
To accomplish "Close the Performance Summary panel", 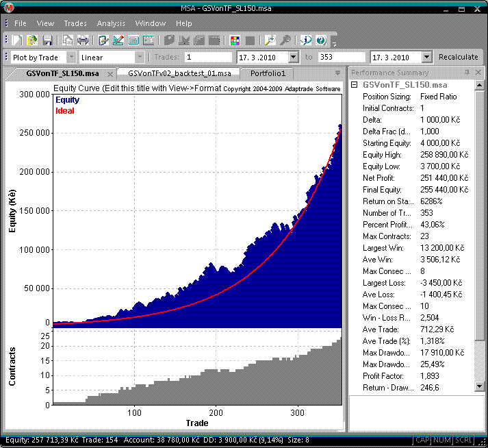I will (x=478, y=73).
